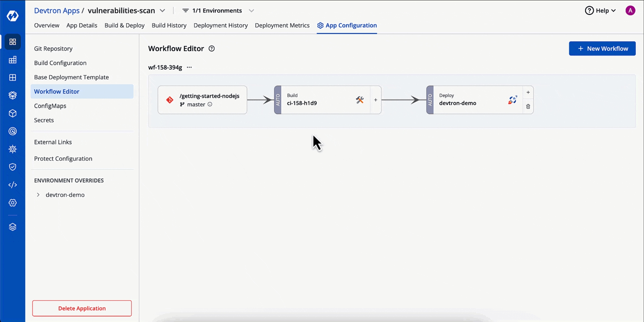Click the plus icon on Build node
Viewport: 644px width, 322px height.
coord(376,100)
